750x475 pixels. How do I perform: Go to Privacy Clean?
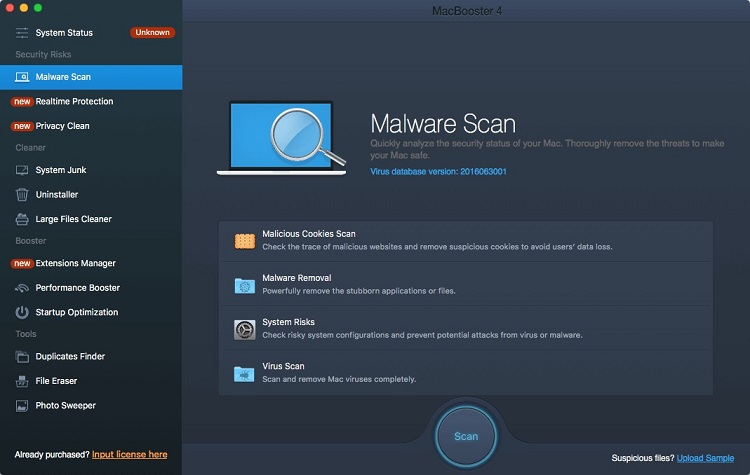[91, 126]
